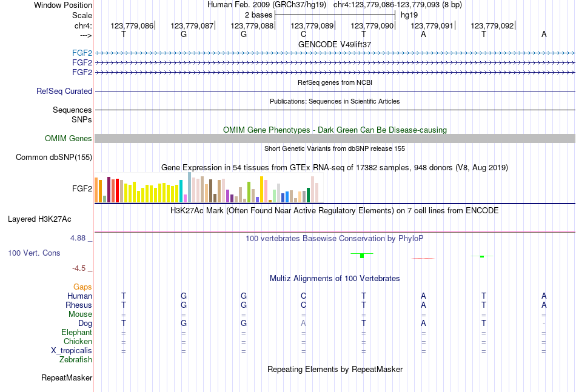The width and height of the screenshot is (576, 392).
Task: Click 100 vertebrates Basewise Conservation by PhyloP
Action: click(x=335, y=239)
